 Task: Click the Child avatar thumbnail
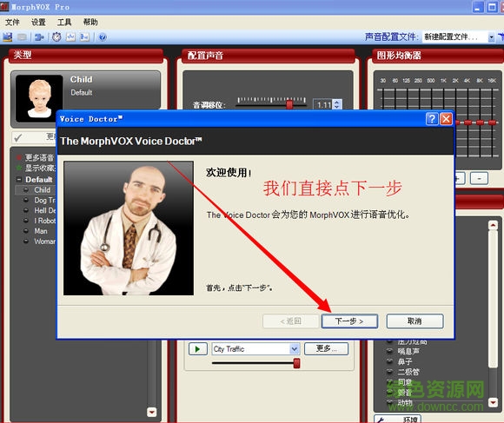[x=39, y=98]
